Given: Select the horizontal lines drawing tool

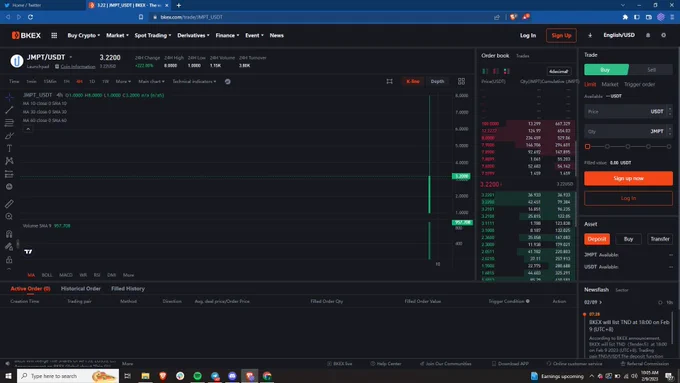Looking at the screenshot, I should click(x=9, y=123).
